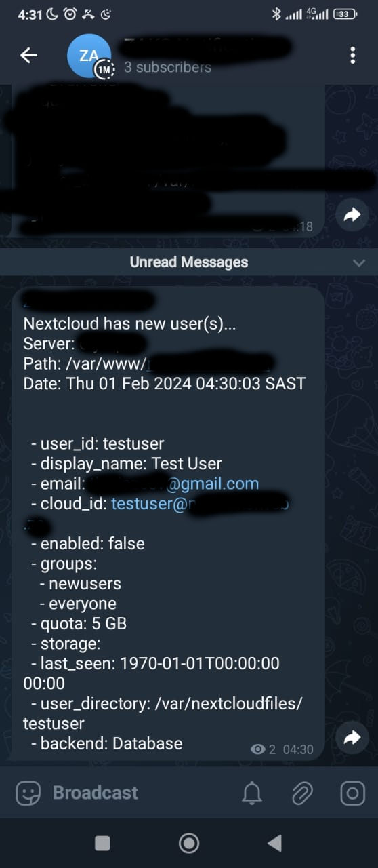Tap the Unread Messages divider bar
Screen dimensions: 378x868
pos(189,262)
